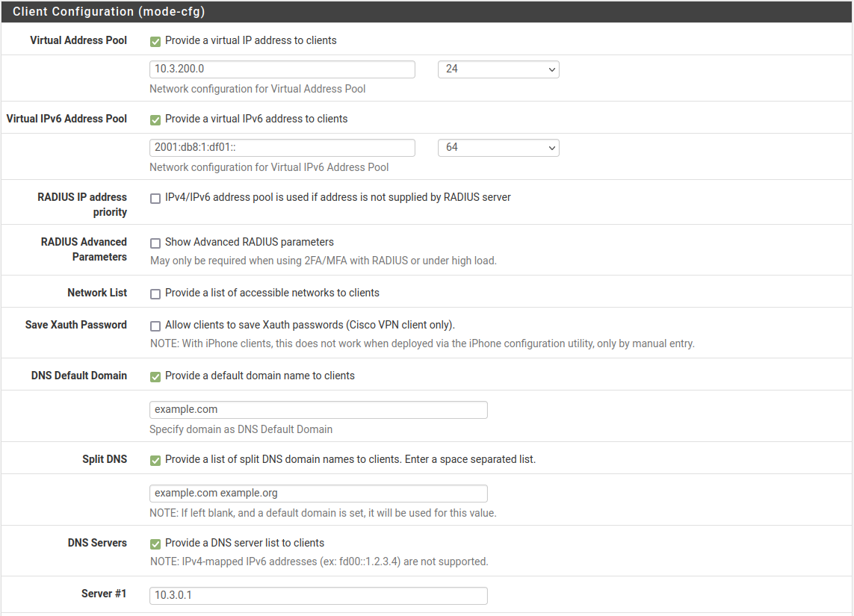Click the Network List row label

click(x=97, y=293)
